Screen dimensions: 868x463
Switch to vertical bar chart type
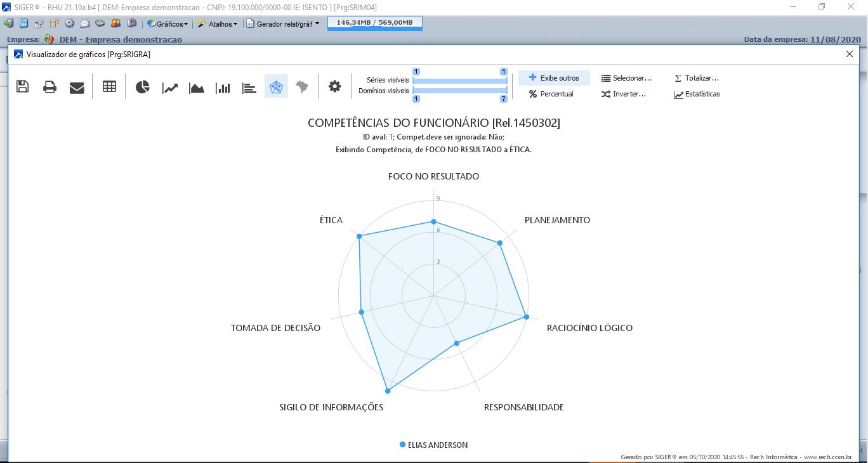coord(223,88)
